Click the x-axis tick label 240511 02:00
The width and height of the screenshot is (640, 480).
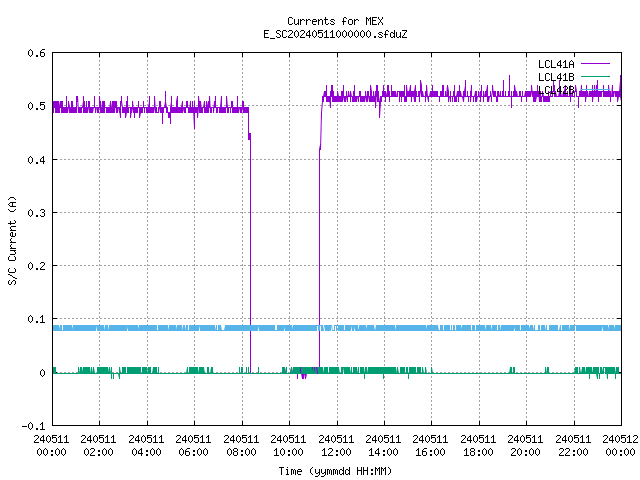point(98,445)
